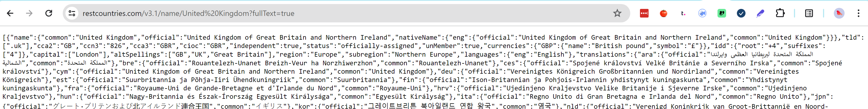
Task: Open the 't.' extension icon
Action: (x=683, y=13)
